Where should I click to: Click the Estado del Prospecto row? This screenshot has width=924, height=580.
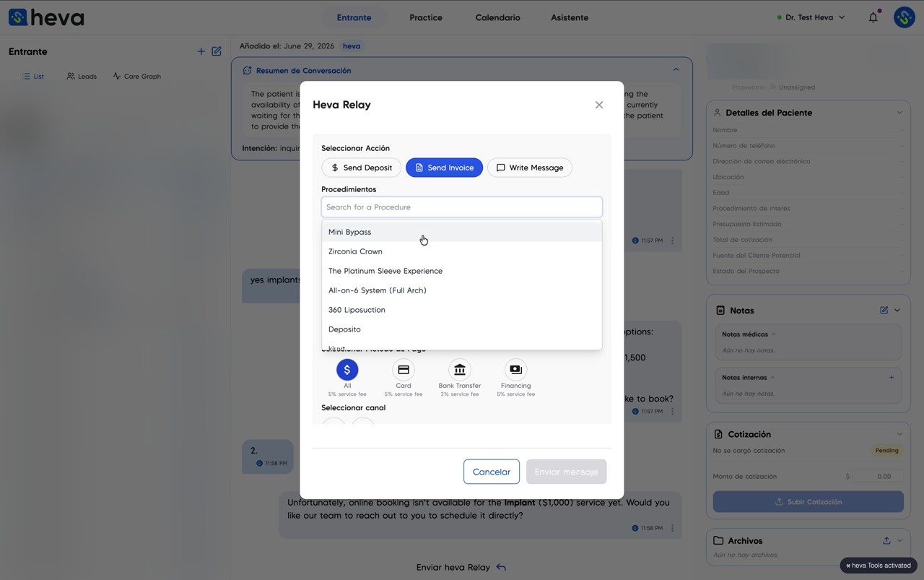808,271
